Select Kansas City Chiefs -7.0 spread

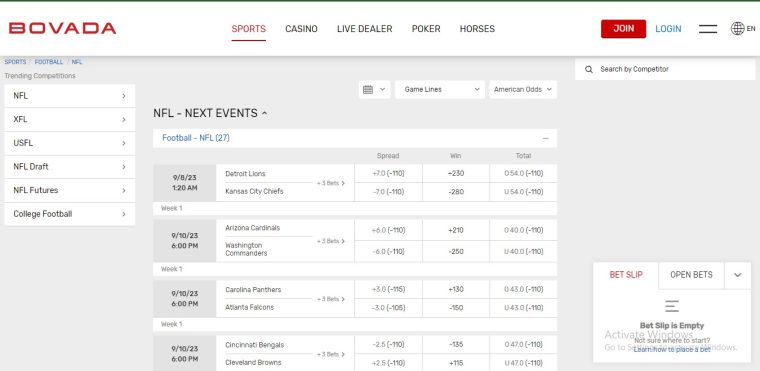tap(388, 192)
